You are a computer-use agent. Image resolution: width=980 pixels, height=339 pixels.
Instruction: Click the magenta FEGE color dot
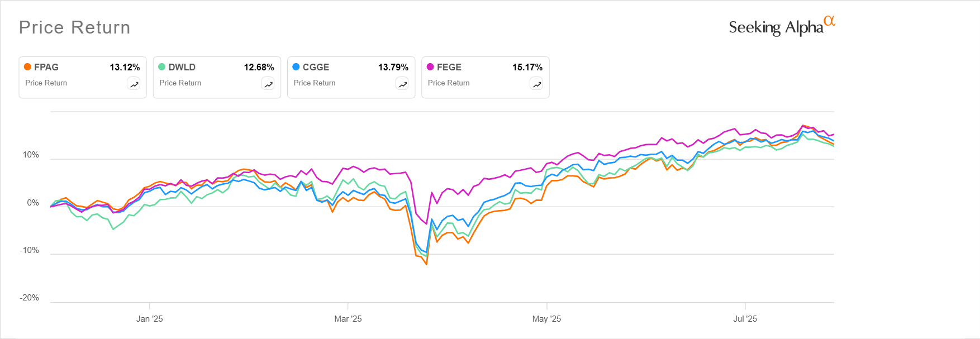430,67
